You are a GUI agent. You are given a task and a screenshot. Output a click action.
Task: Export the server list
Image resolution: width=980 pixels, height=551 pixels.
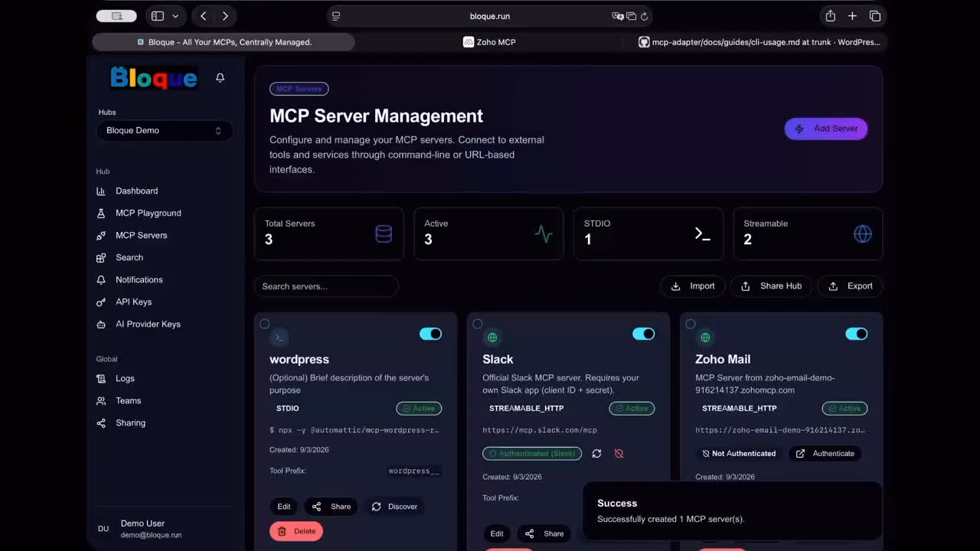point(850,286)
